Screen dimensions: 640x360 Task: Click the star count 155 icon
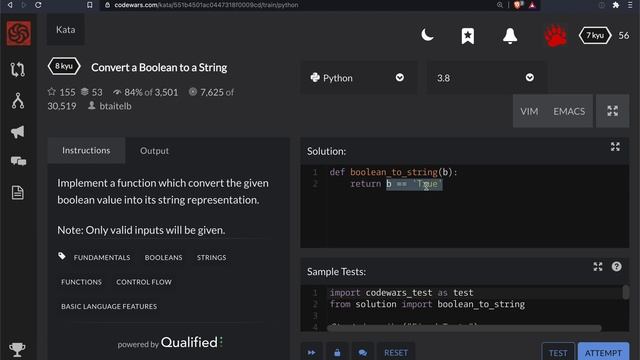click(51, 92)
